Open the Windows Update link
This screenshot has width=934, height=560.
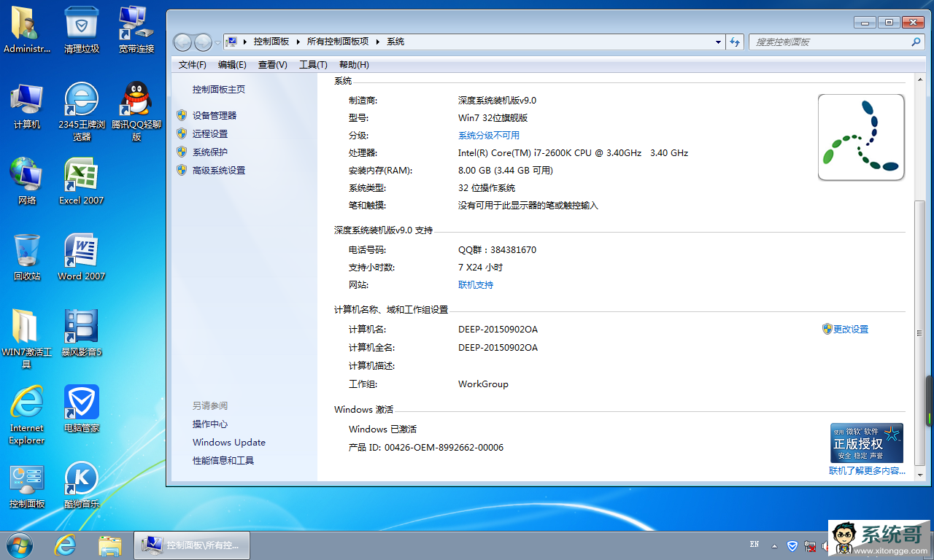pyautogui.click(x=229, y=442)
